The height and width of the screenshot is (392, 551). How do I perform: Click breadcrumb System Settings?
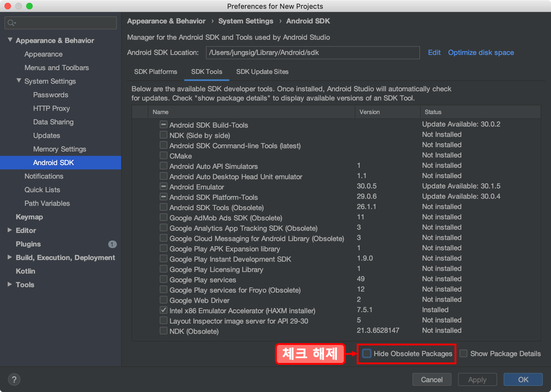click(x=246, y=21)
